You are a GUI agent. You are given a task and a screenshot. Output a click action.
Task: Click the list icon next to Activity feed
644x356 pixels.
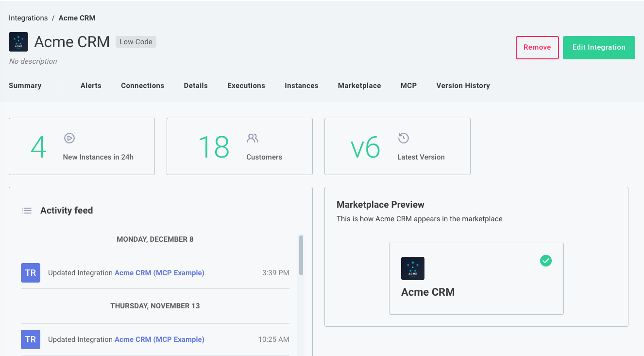click(26, 210)
